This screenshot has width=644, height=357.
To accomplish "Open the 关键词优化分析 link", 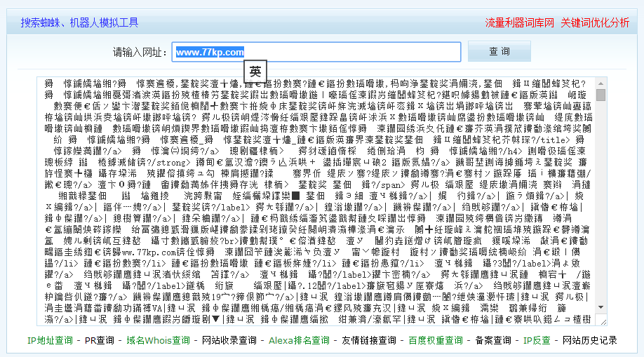I will pos(595,22).
